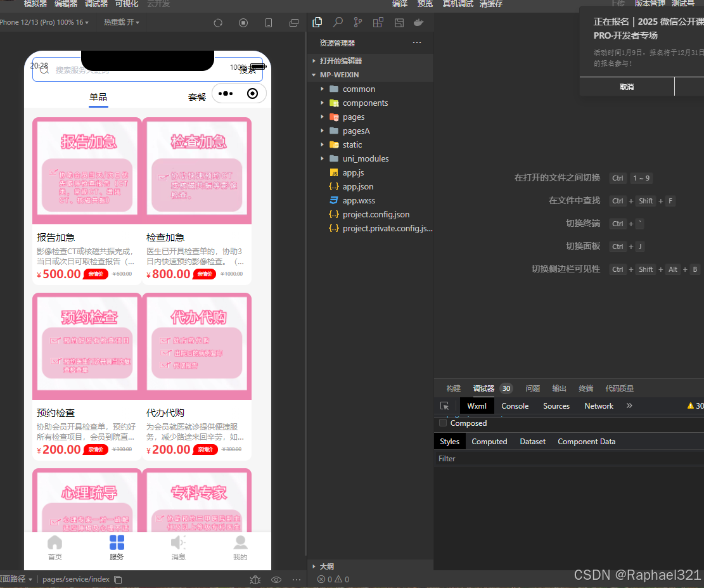Click the save layout panel icon
The image size is (704, 588).
(x=399, y=23)
